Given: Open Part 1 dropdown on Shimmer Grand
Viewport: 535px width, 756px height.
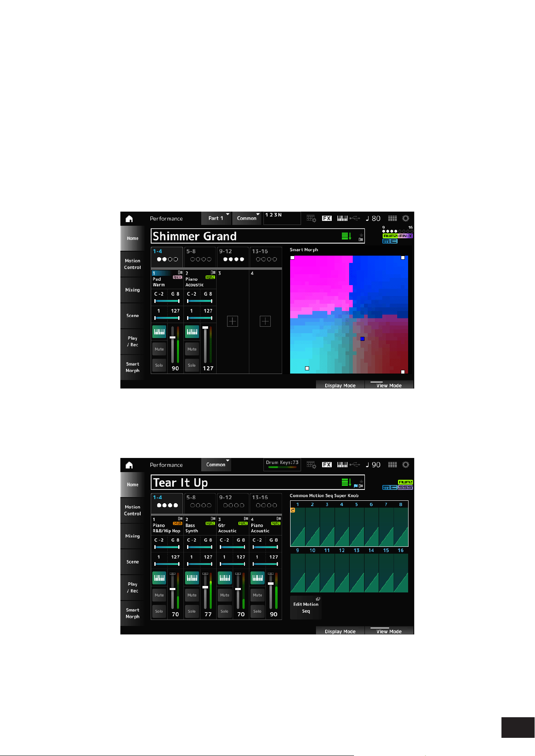Looking at the screenshot, I should tap(216, 218).
